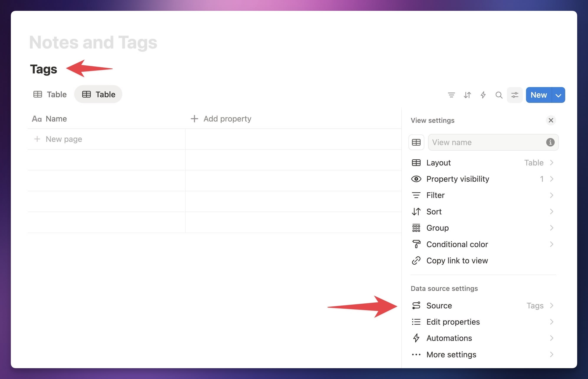Click the plus icon next to Add property
The image size is (588, 379).
(x=194, y=119)
